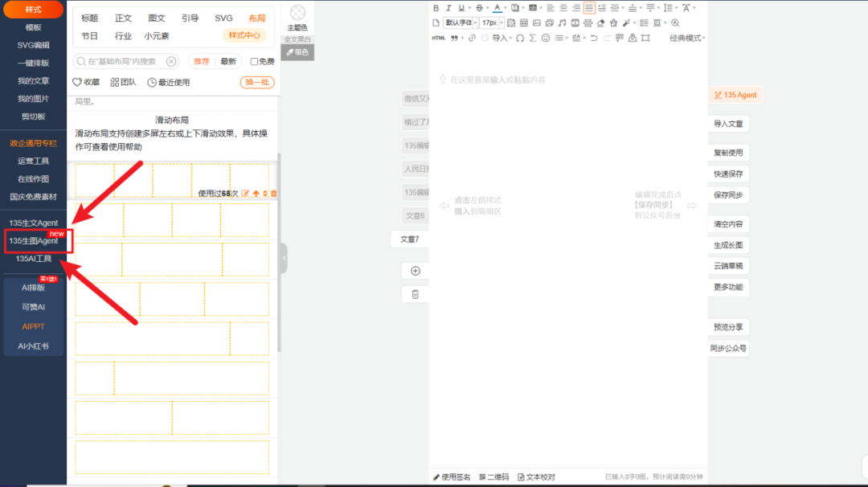Center align the text
This screenshot has width=868, height=487.
(x=563, y=8)
